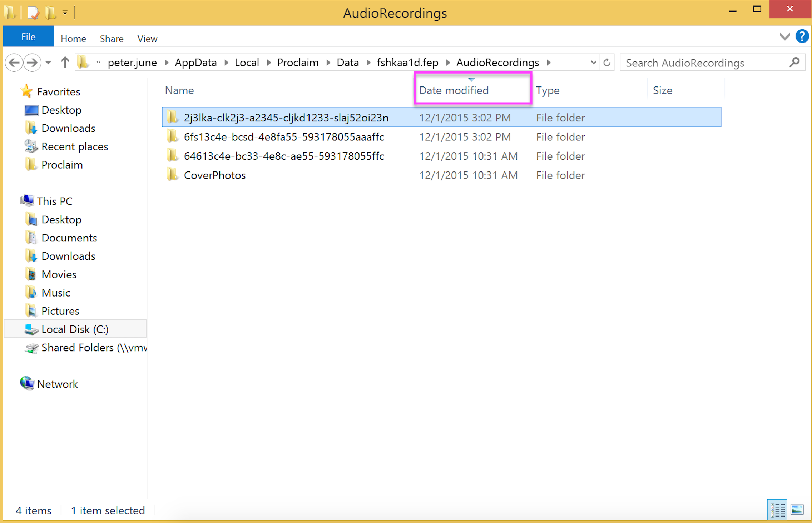Viewport: 812px width, 523px height.
Task: Click the Forward navigation arrow
Action: 32,63
